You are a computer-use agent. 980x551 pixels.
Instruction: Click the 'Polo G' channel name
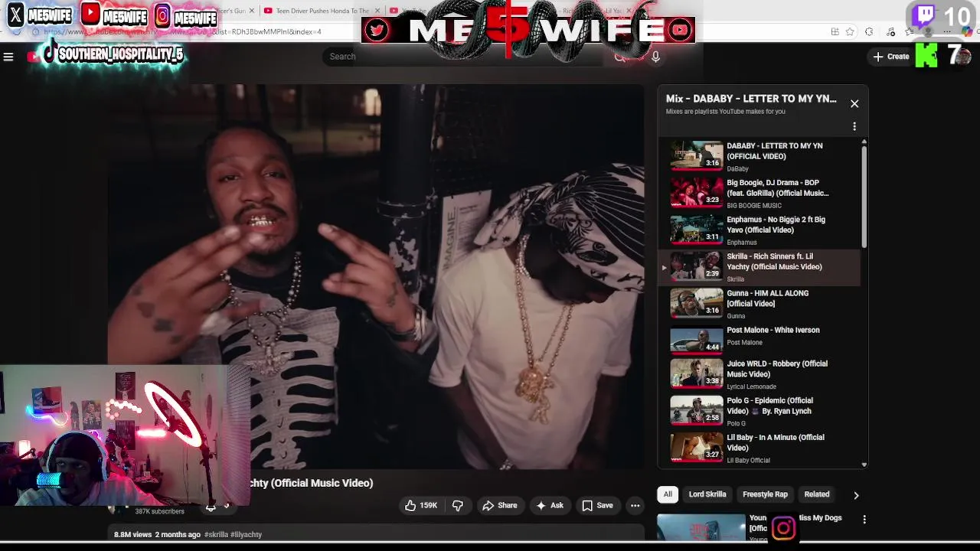point(736,424)
